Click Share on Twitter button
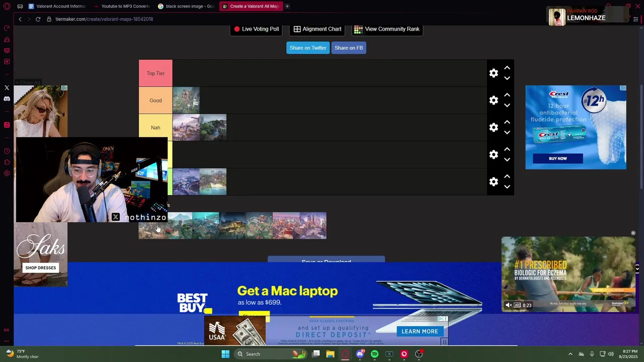The image size is (644, 362). pos(308,48)
